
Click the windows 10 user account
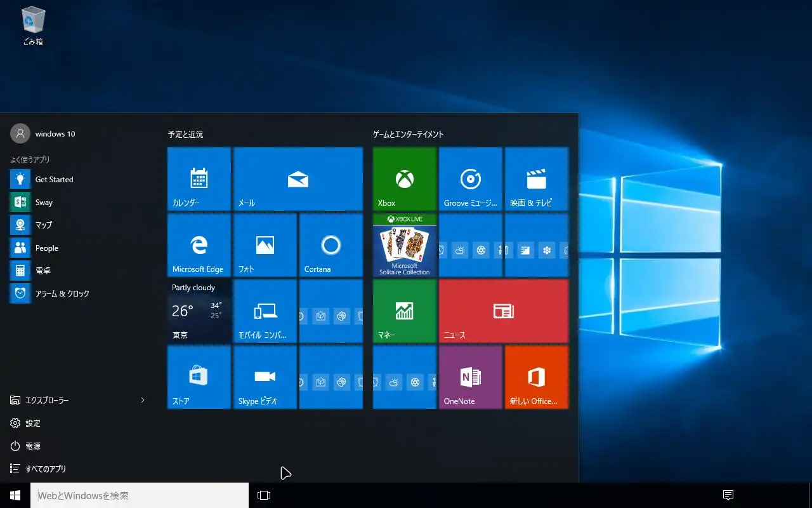click(43, 134)
